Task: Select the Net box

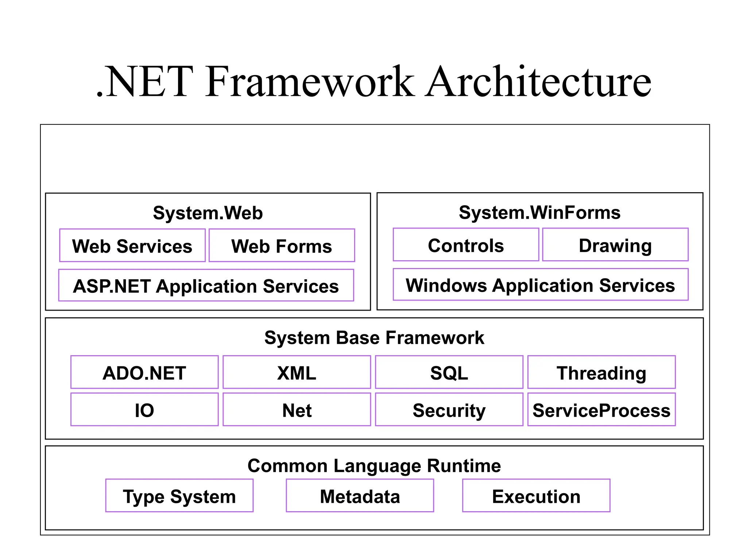Action: pos(297,409)
